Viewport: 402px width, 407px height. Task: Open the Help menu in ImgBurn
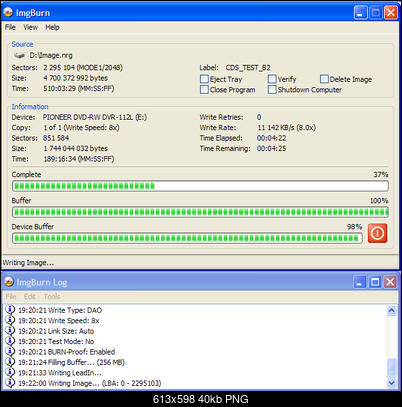pos(52,27)
